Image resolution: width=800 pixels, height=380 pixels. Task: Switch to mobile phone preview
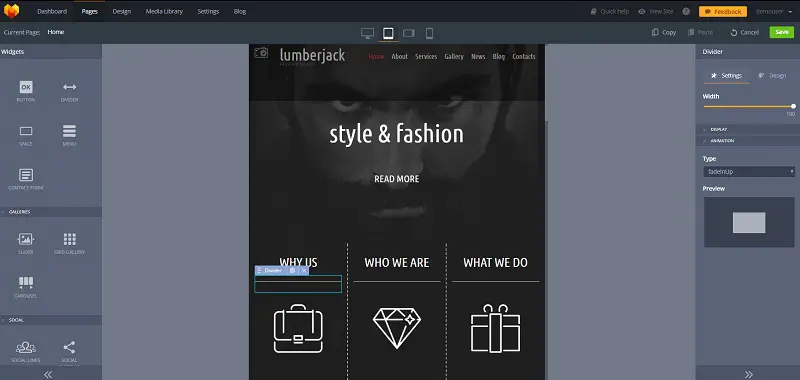tap(430, 33)
